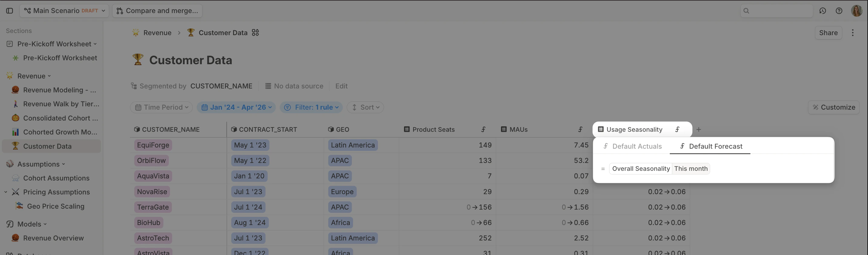This screenshot has width=868, height=255.
Task: Collapse the Assumptions section
Action: point(63,164)
